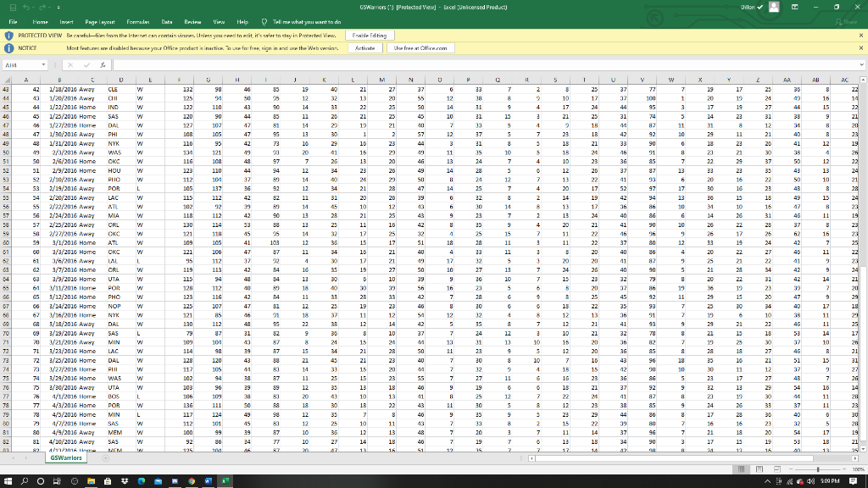
Task: Open Customize Quick Access Toolbar dropdown
Action: point(58,7)
